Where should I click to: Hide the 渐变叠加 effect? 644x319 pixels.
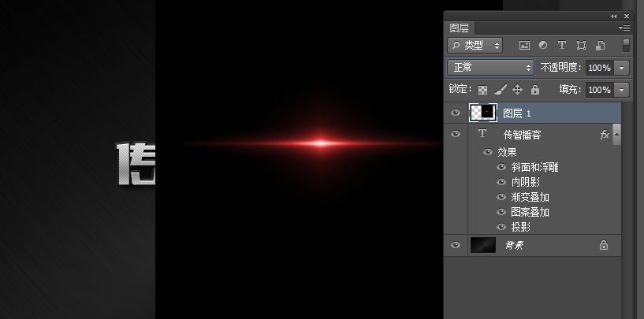coord(501,197)
